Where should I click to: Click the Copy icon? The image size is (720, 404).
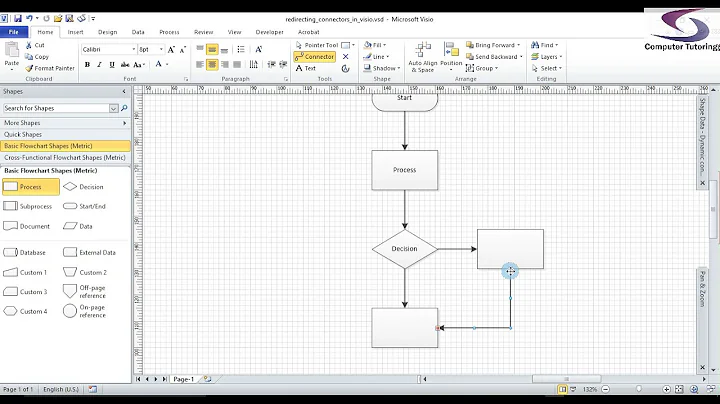(x=29, y=56)
